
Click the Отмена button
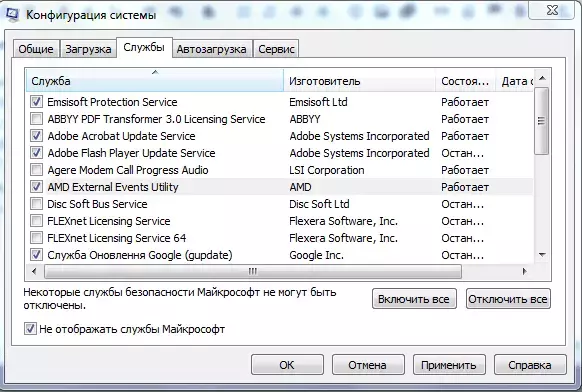368,365
